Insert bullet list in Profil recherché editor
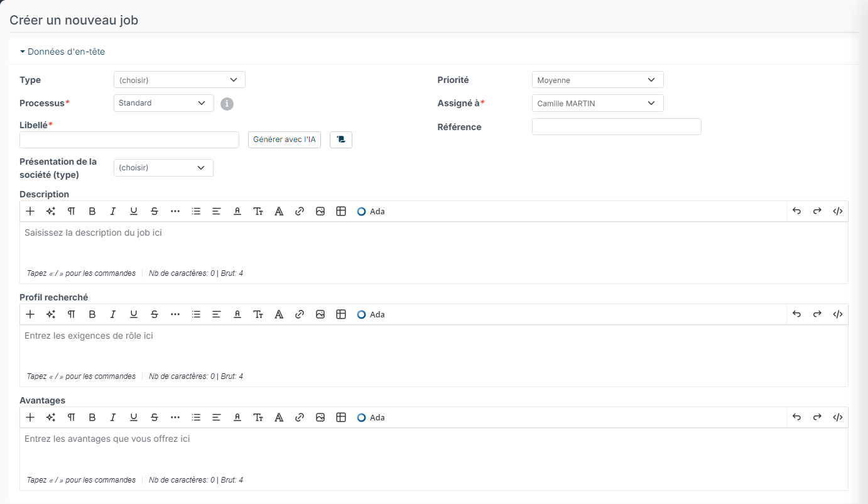The image size is (868, 504). (196, 314)
